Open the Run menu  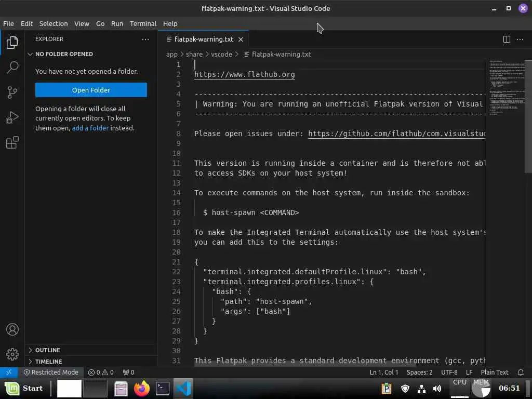coord(117,24)
